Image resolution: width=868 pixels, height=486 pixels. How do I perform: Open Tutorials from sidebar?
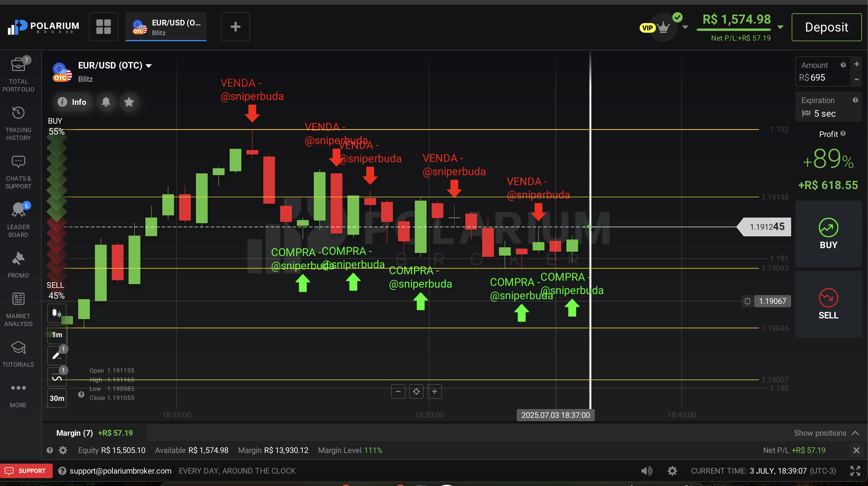[x=18, y=354]
